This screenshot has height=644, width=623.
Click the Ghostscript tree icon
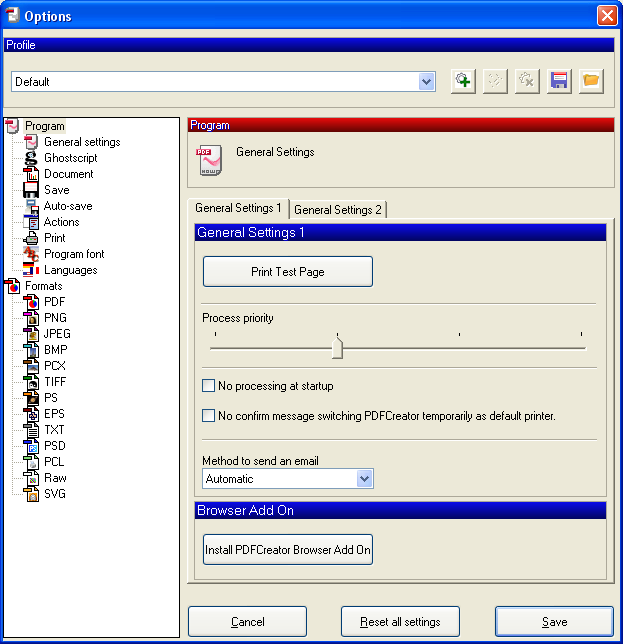[x=31, y=158]
